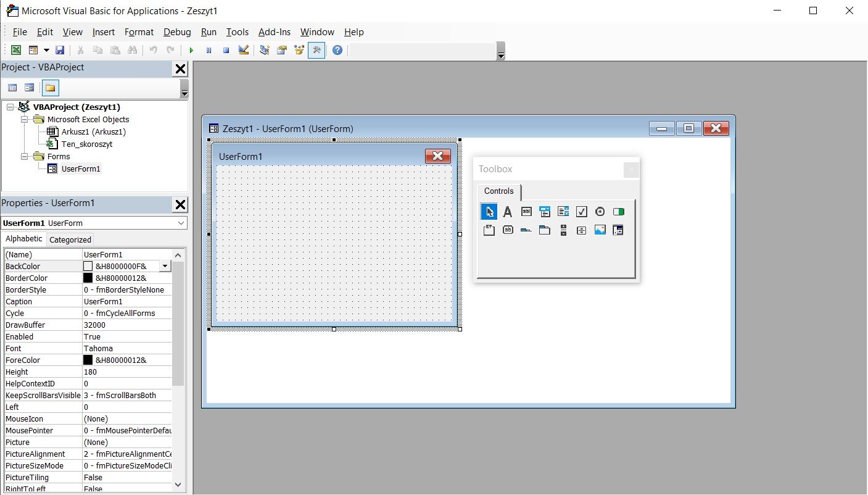Click the BackColor white color swatch

point(88,266)
